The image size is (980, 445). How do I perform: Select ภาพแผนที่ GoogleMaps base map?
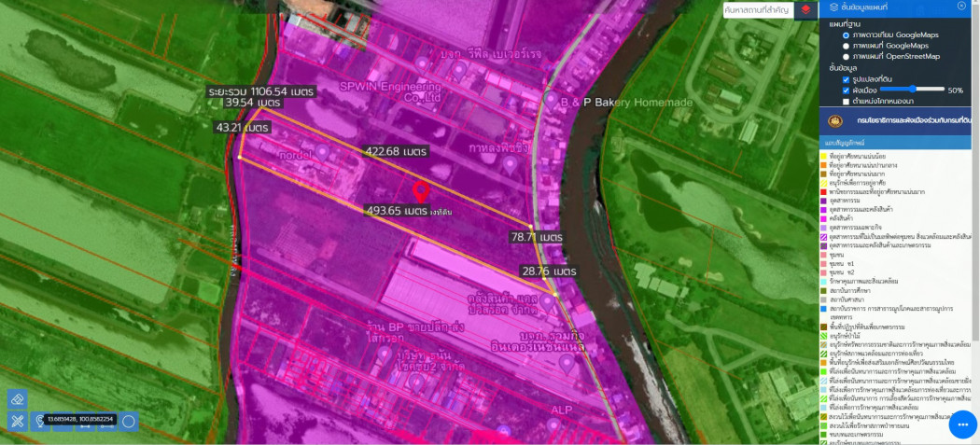coord(846,46)
